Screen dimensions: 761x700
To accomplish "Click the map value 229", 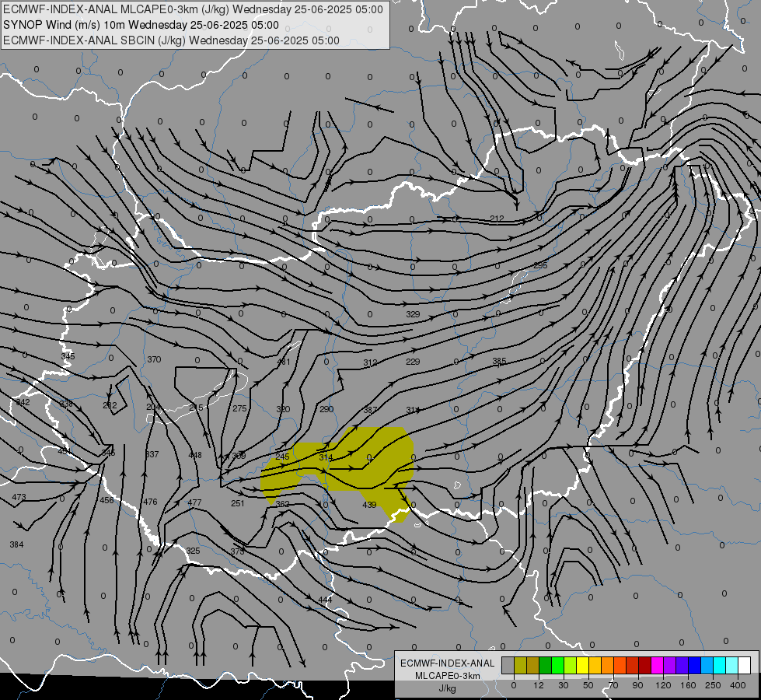I will pos(413,362).
